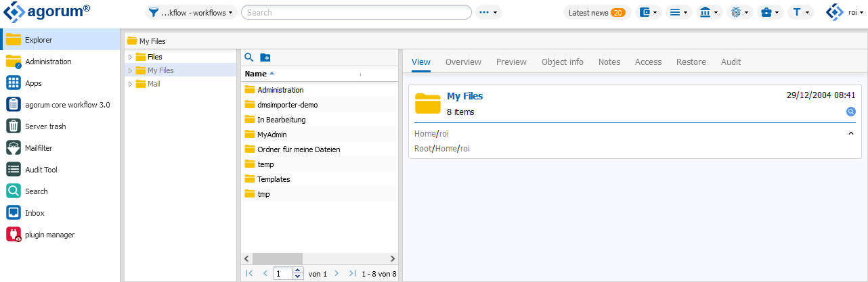Select the MyAdmin folder
Screen dimensions: 868x282
(x=320, y=134)
